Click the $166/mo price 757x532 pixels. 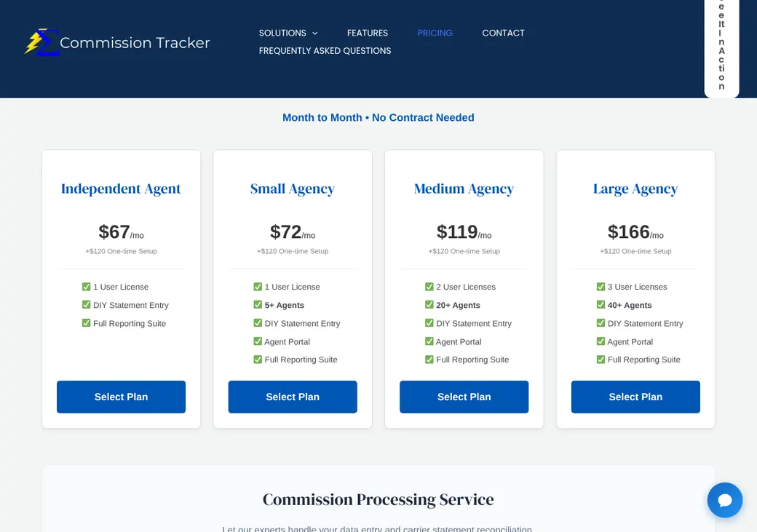635,232
